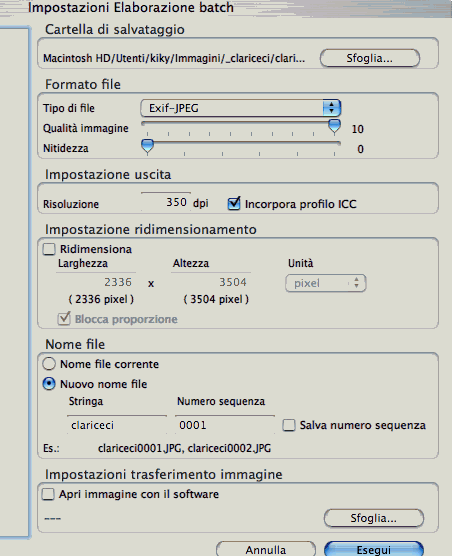Select Nome file corrente radio button

coord(49,364)
